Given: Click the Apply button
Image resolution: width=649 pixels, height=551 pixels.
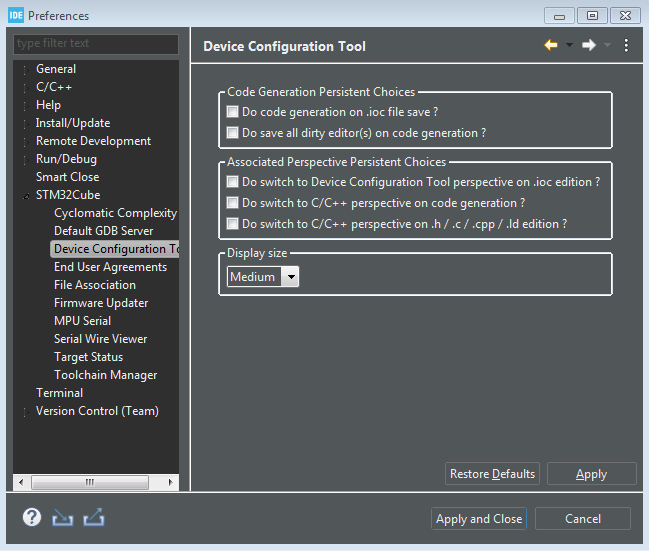Looking at the screenshot, I should [x=591, y=474].
